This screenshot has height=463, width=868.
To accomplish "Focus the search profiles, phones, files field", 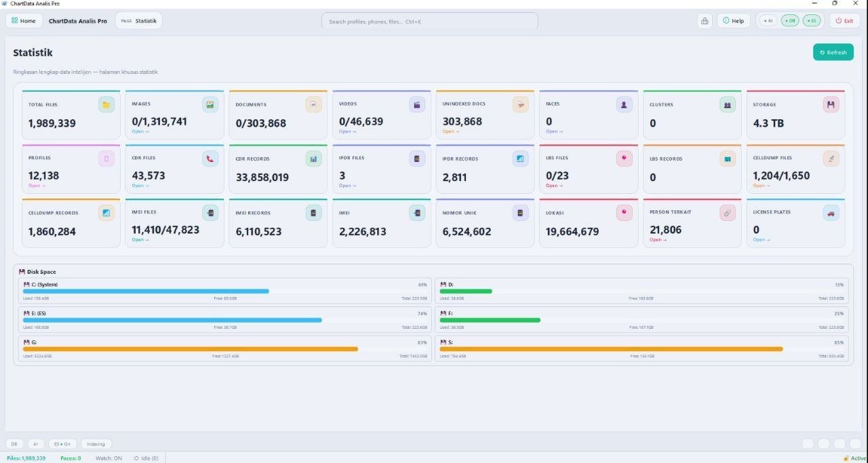I will [x=430, y=22].
